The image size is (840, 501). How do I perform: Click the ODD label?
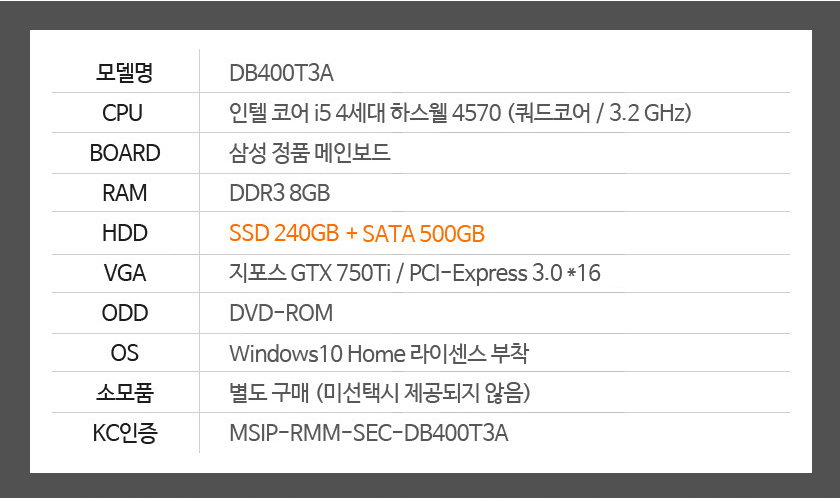click(125, 313)
